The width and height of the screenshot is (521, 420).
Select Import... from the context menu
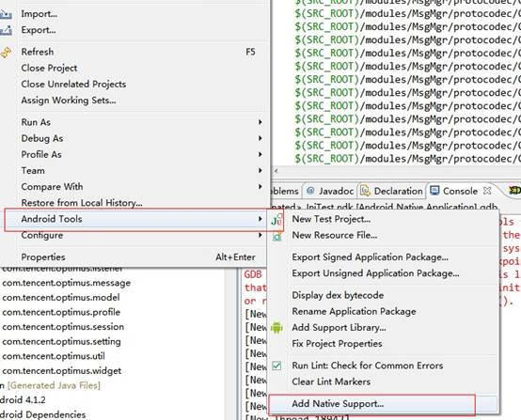pyautogui.click(x=134, y=14)
